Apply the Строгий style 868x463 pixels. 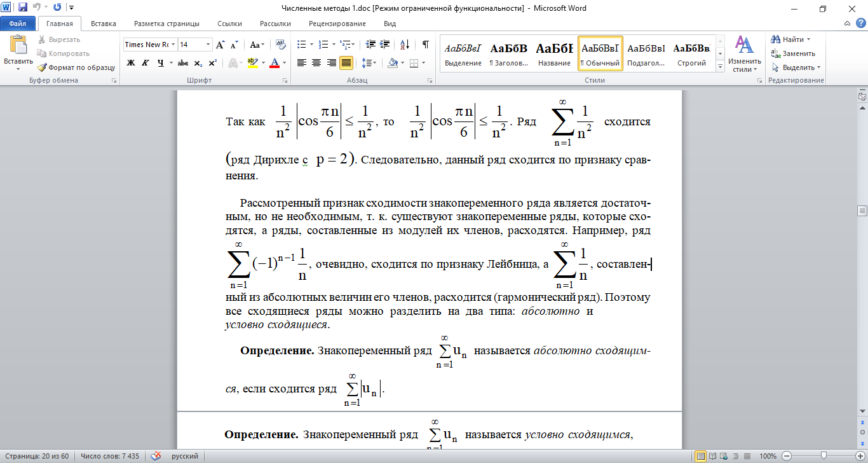[x=691, y=53]
